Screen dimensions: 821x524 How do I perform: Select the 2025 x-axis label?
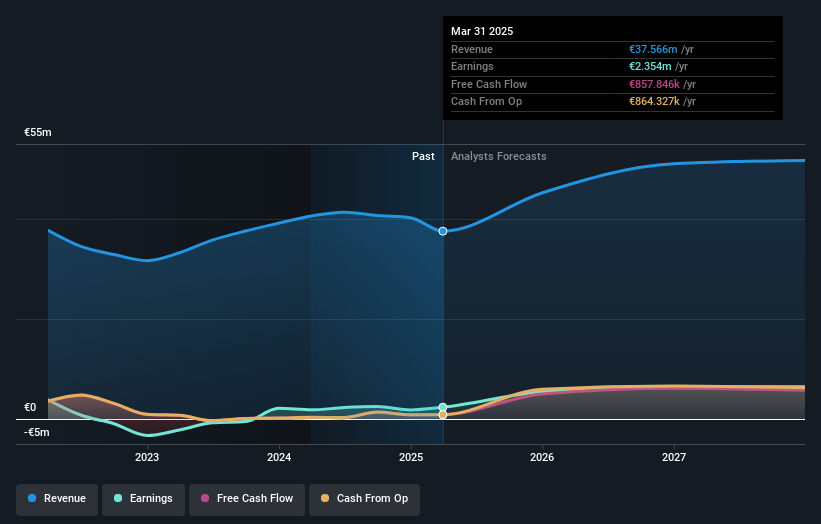tap(411, 458)
